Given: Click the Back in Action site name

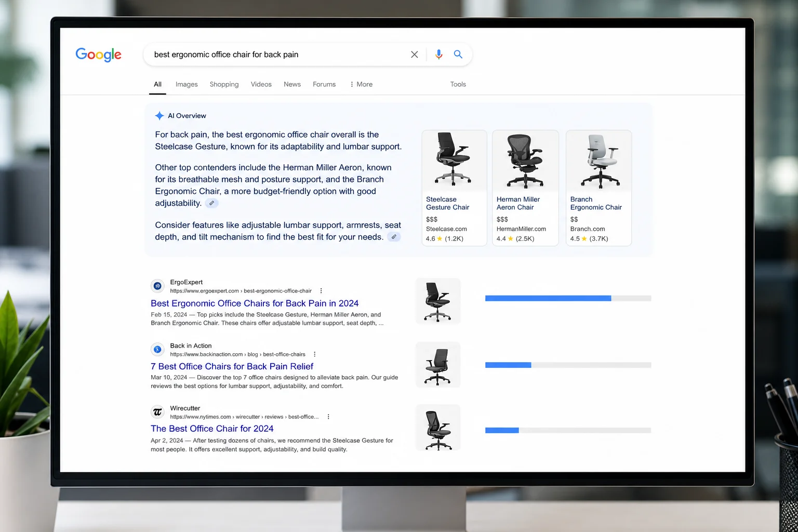Looking at the screenshot, I should 191,345.
